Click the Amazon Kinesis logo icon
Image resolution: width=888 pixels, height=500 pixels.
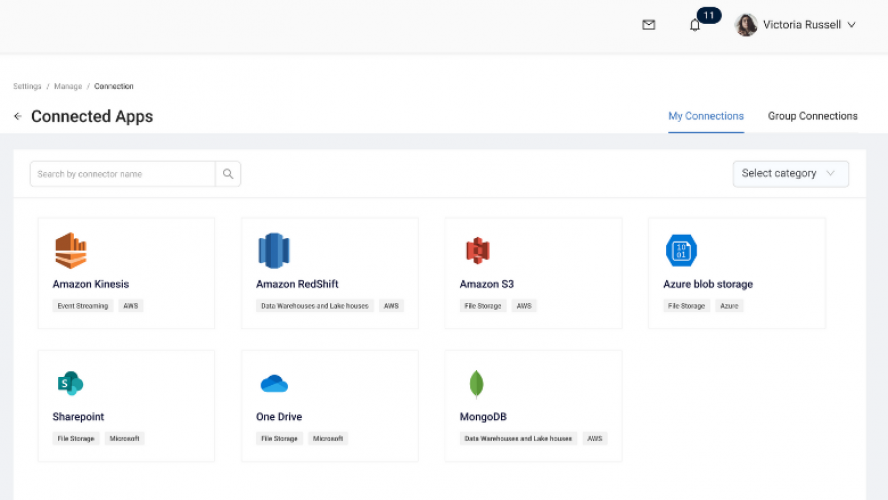(x=70, y=250)
